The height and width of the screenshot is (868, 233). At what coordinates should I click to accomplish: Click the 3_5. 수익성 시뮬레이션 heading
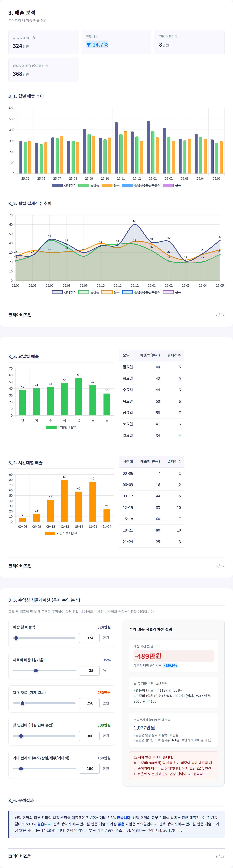(44, 600)
